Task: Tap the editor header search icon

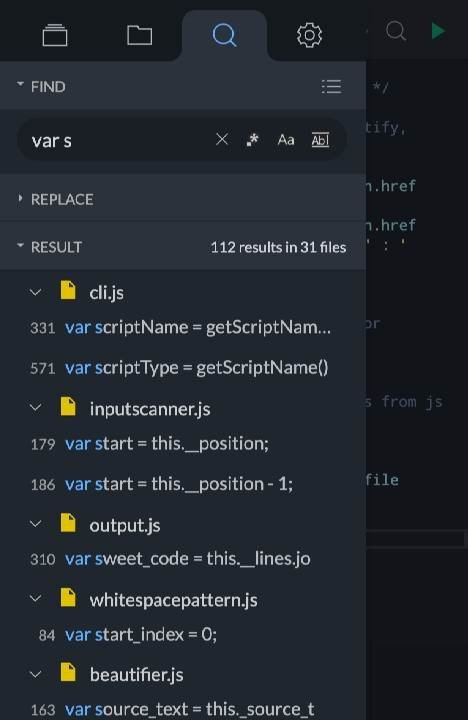Action: tap(396, 31)
